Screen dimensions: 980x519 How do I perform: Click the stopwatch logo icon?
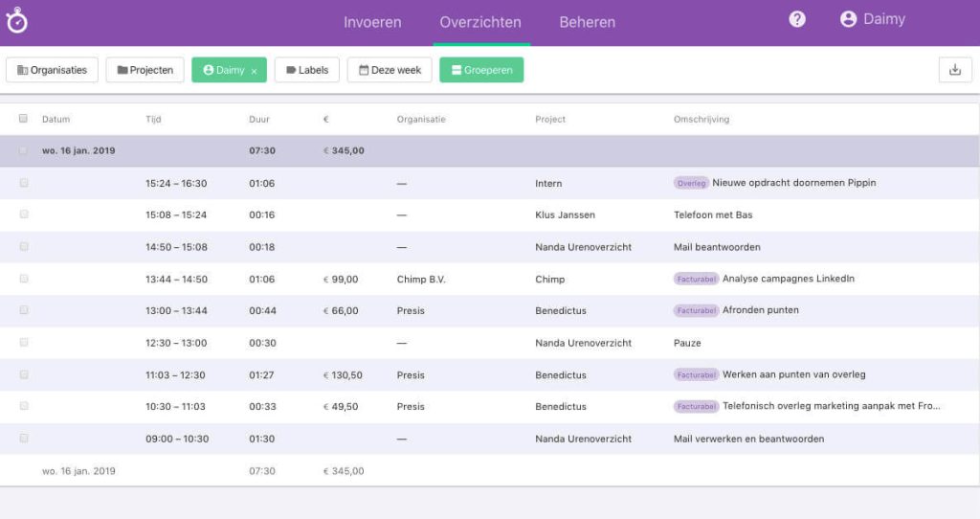pos(16,21)
